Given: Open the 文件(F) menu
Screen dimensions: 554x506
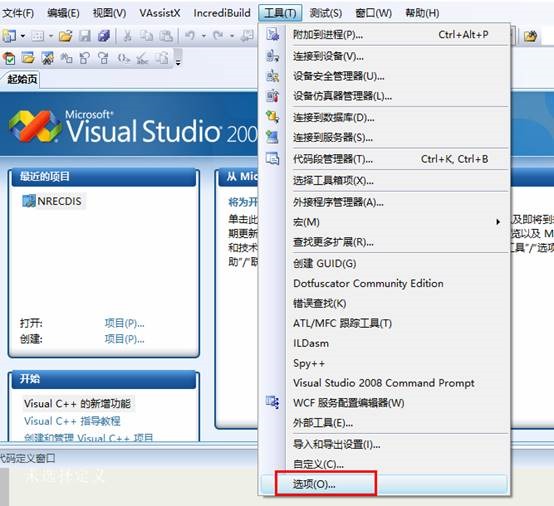Looking at the screenshot, I should [18, 13].
